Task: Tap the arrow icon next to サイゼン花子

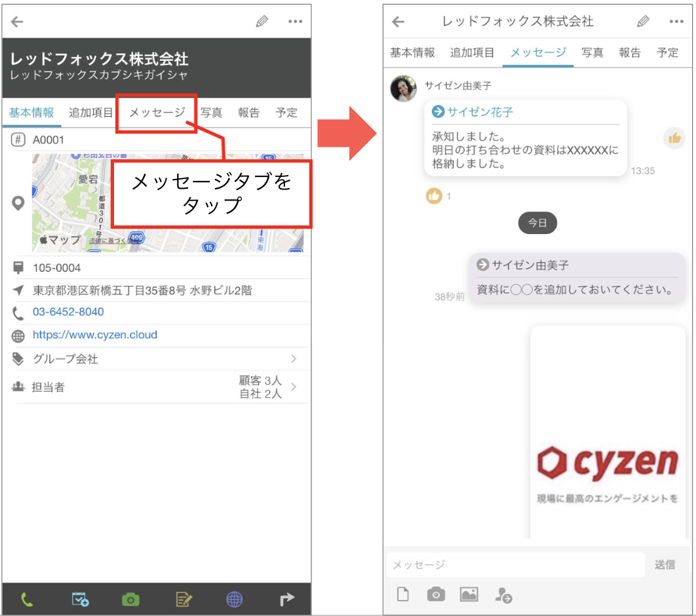Action: click(438, 111)
